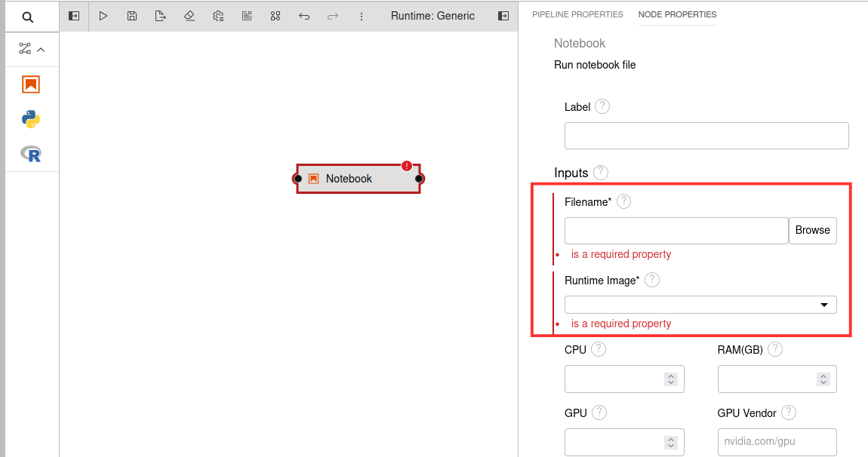Undo the last canvas action
This screenshot has width=868, height=457.
click(304, 16)
